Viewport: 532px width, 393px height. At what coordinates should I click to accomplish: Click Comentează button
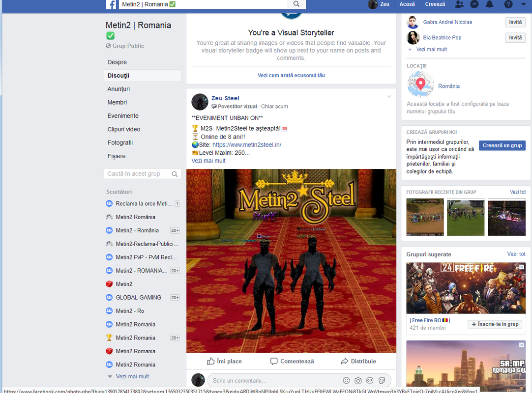point(292,361)
